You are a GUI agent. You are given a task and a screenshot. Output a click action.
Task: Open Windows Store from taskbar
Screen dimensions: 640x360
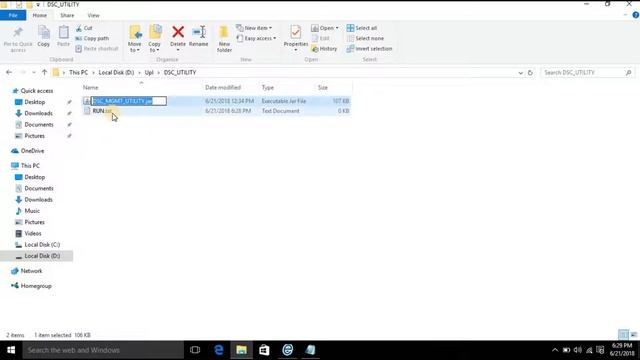pyautogui.click(x=264, y=350)
